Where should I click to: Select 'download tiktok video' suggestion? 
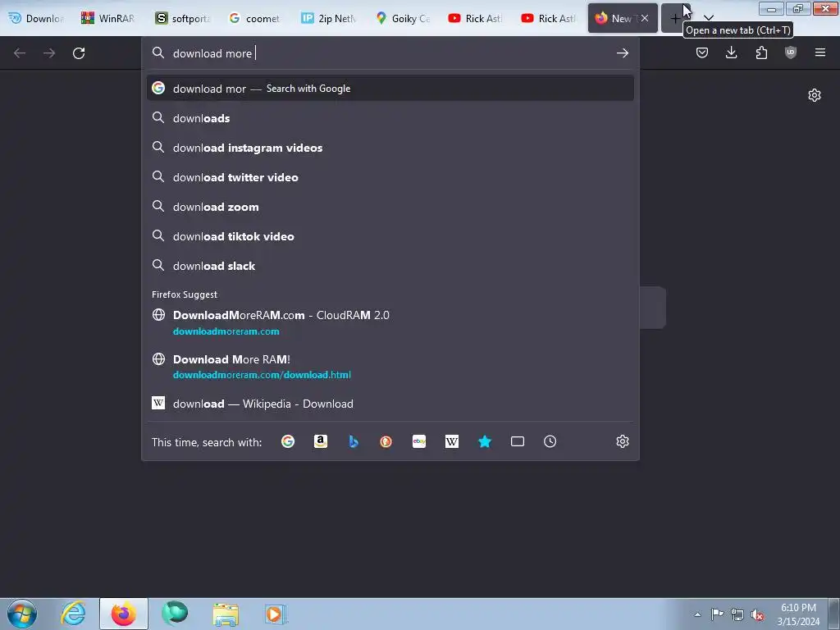390,235
